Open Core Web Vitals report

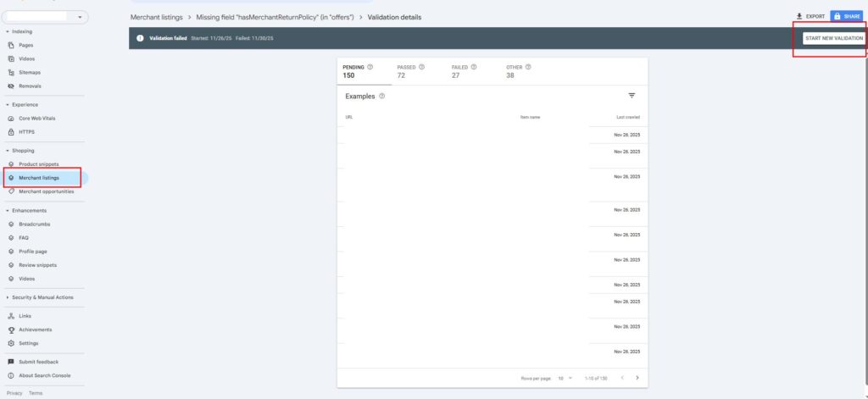36,119
